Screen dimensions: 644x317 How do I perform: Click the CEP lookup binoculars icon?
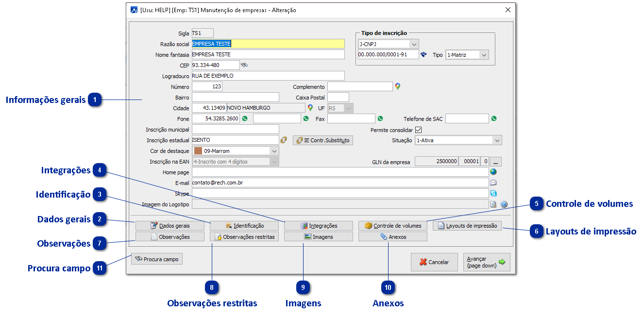tap(244, 65)
